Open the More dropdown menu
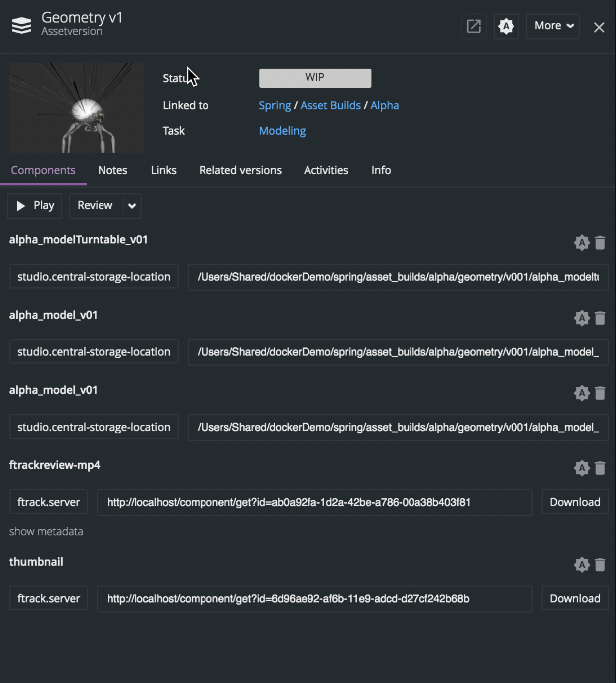Screen dimensions: 616x683 (x=552, y=26)
